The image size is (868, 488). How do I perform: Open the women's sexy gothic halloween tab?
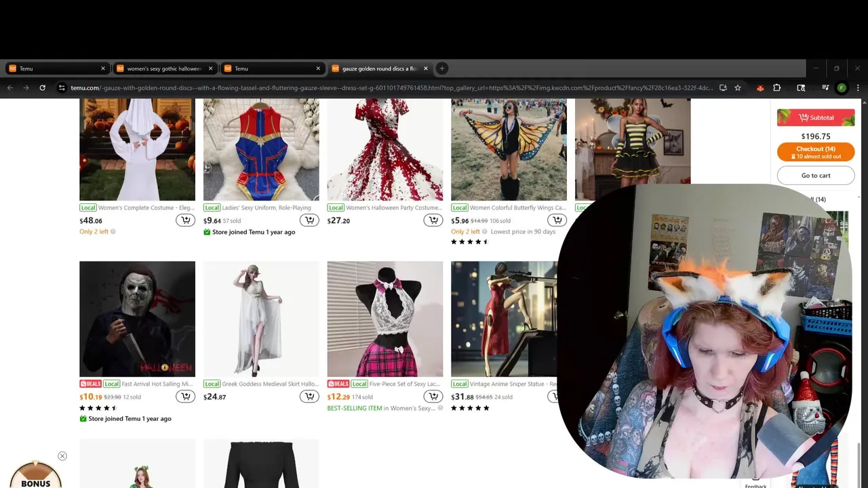[x=163, y=68]
